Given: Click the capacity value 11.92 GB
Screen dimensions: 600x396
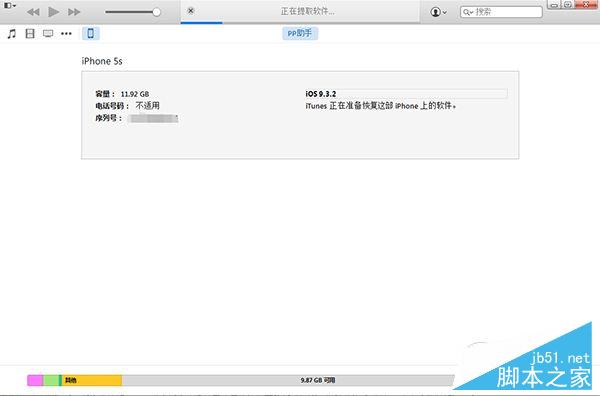Looking at the screenshot, I should coord(135,94).
